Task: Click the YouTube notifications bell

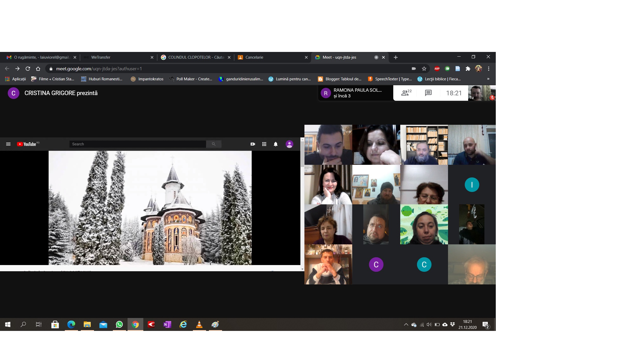Action: point(276,144)
